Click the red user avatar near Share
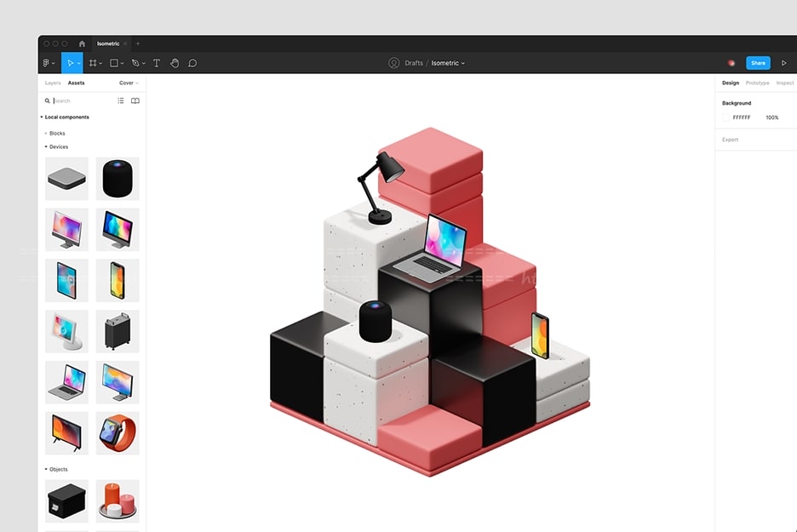The height and width of the screenshot is (532, 797). [731, 63]
